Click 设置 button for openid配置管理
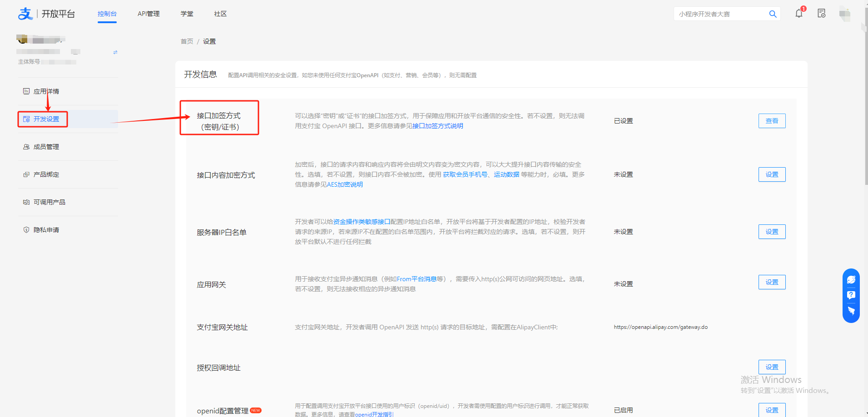The width and height of the screenshot is (868, 417). (772, 410)
